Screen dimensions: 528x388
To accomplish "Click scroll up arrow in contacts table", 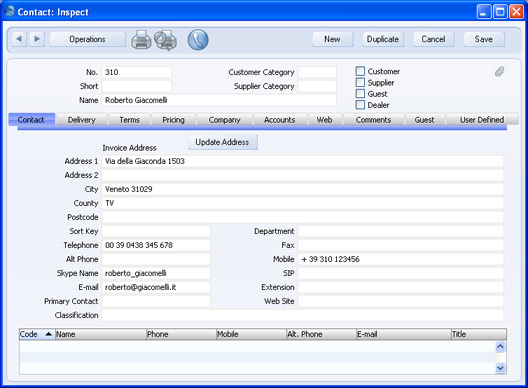I will tap(500, 346).
